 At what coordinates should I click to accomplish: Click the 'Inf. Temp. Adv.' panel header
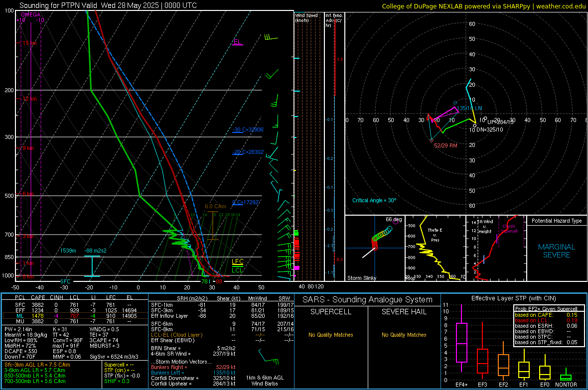pos(334,20)
